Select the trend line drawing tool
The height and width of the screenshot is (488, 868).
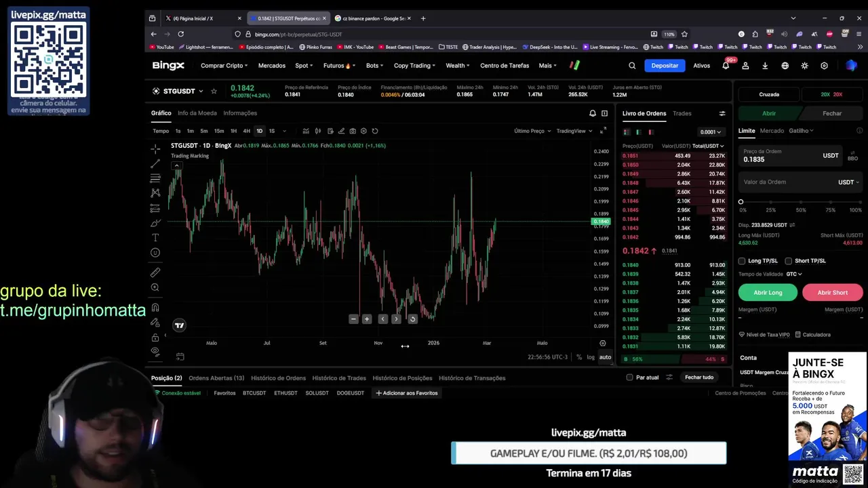point(155,163)
